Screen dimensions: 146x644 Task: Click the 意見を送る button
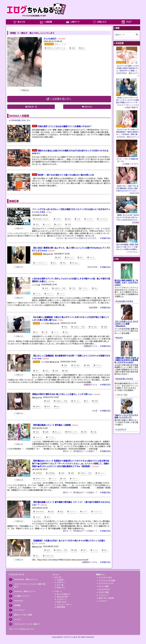coord(87,107)
